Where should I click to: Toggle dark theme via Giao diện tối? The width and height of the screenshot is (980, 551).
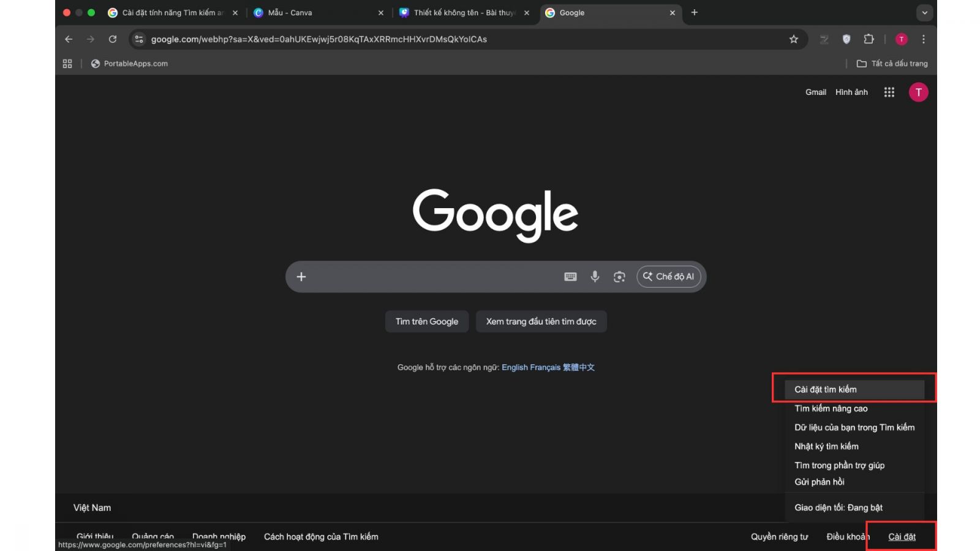[838, 508]
